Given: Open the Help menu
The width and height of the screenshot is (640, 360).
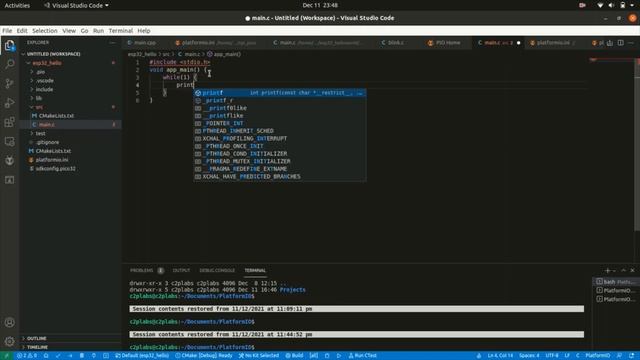Looking at the screenshot, I should tap(144, 31).
